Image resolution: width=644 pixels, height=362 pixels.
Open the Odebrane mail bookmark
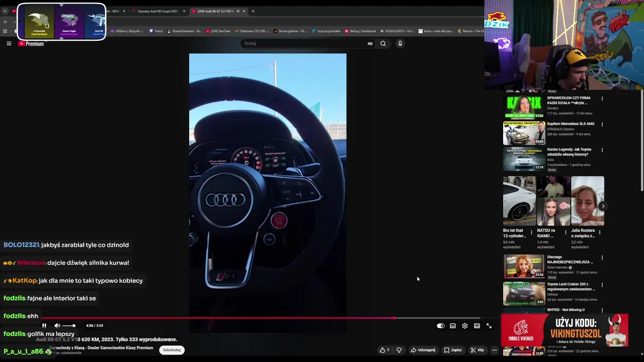[252, 31]
